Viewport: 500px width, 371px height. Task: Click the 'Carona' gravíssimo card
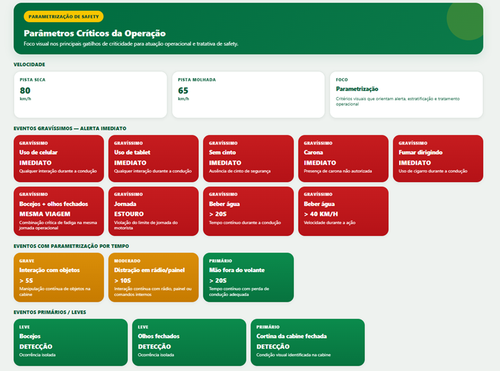click(x=343, y=158)
